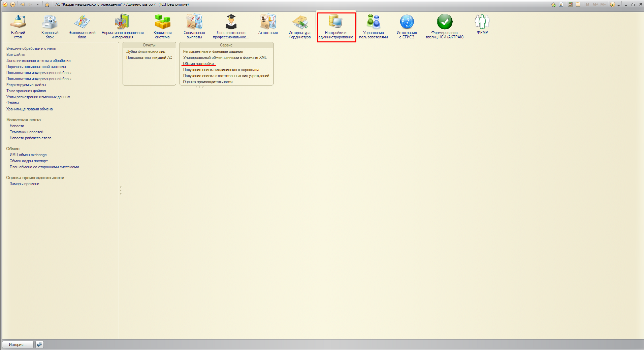Switch to Настройки и администрирование section

(336, 26)
